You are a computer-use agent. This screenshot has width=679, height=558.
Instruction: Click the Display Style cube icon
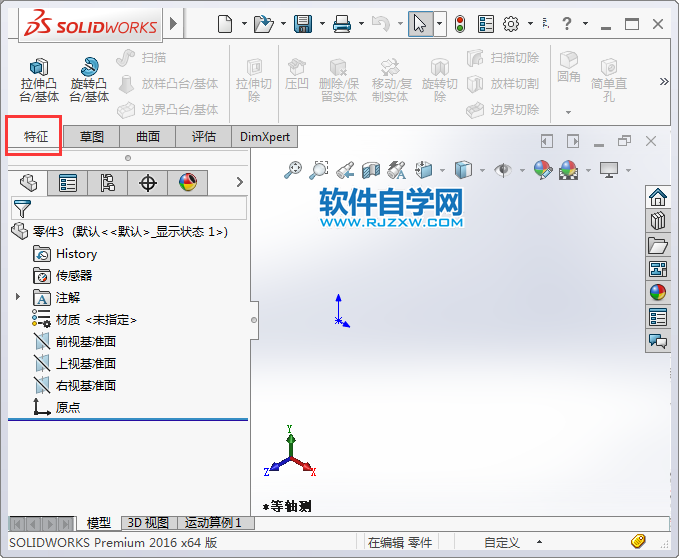click(x=463, y=170)
